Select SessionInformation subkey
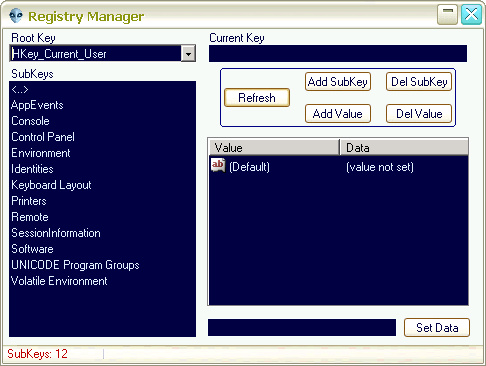The height and width of the screenshot is (366, 486). [102, 233]
